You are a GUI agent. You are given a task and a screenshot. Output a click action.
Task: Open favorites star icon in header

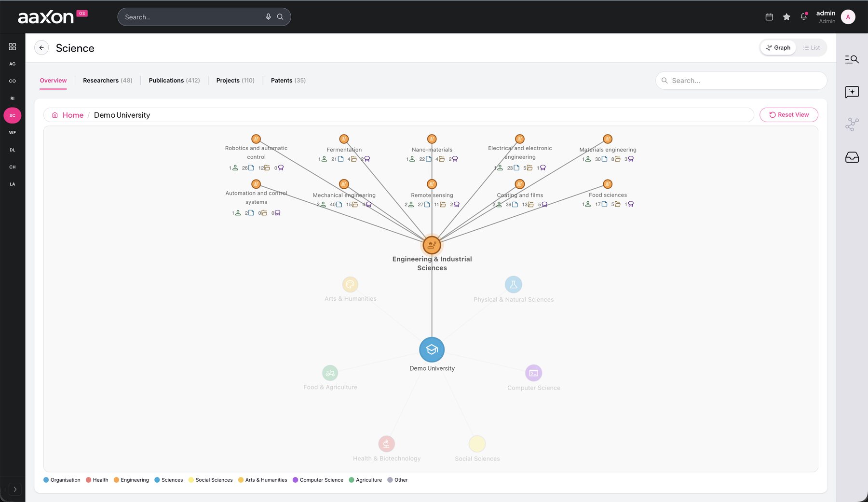click(x=787, y=17)
